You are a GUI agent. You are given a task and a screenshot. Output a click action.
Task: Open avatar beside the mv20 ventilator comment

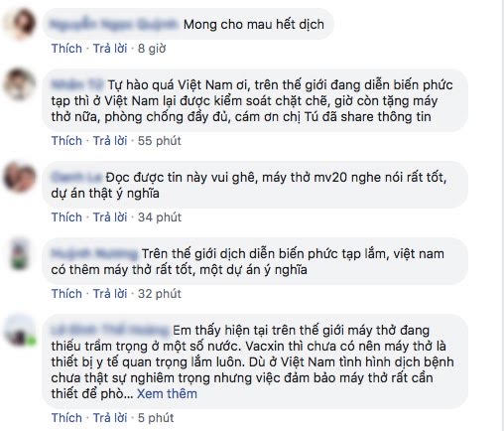20,177
